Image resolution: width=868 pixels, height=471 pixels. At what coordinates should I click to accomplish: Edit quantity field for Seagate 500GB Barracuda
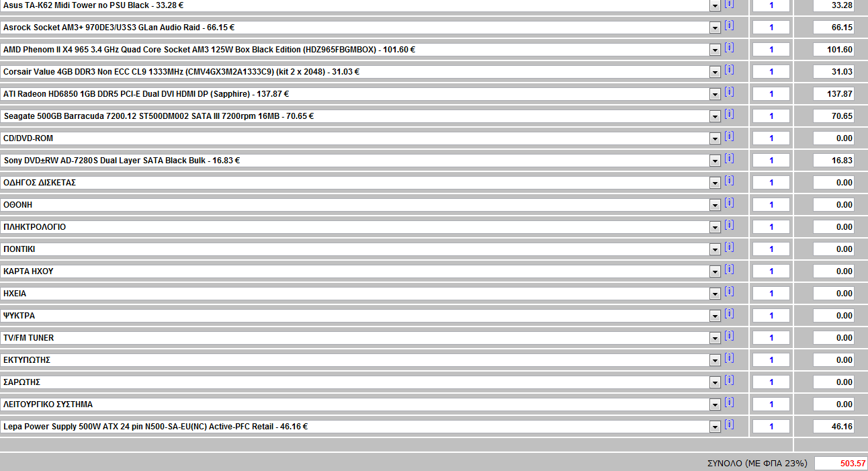(x=771, y=116)
